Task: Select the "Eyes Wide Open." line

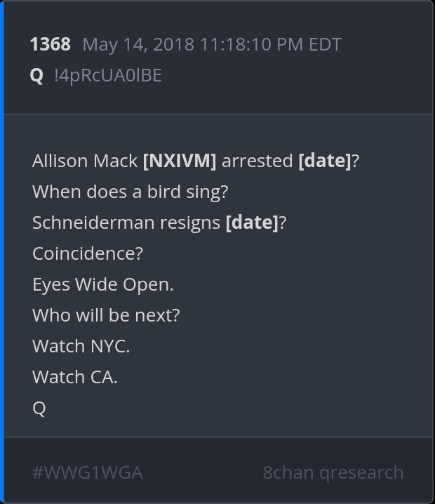Action: click(x=102, y=284)
